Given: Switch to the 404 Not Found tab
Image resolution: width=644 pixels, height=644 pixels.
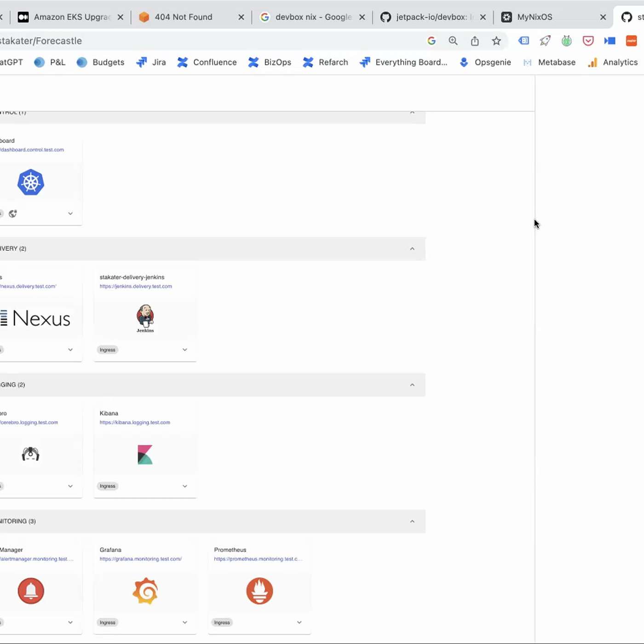Looking at the screenshot, I should [183, 17].
